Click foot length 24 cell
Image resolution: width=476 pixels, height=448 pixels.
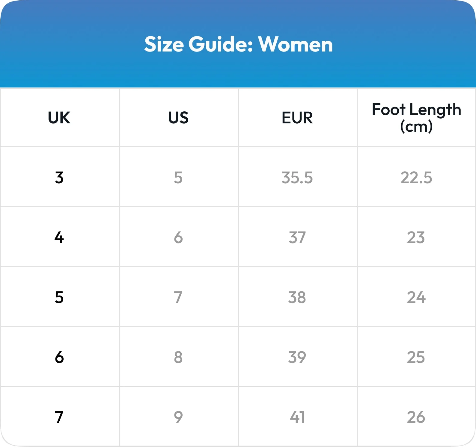(416, 297)
